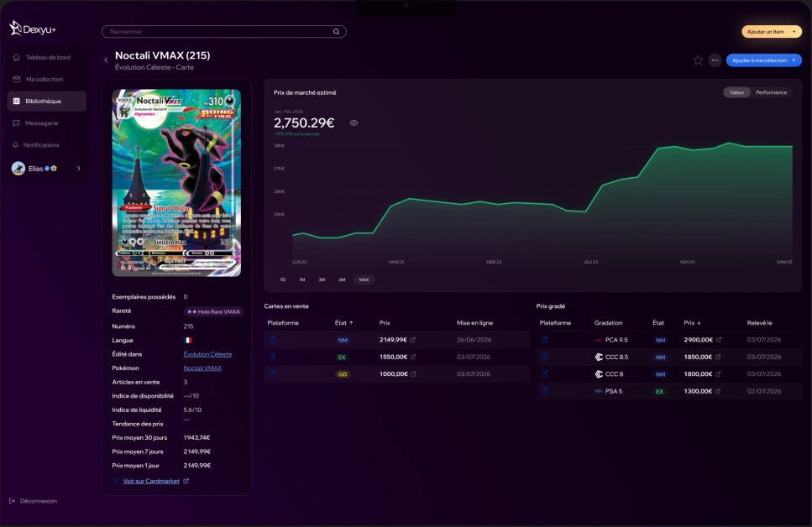This screenshot has height=527, width=812.
Task: Click the 1943,74€ 30-day average price
Action: point(196,438)
